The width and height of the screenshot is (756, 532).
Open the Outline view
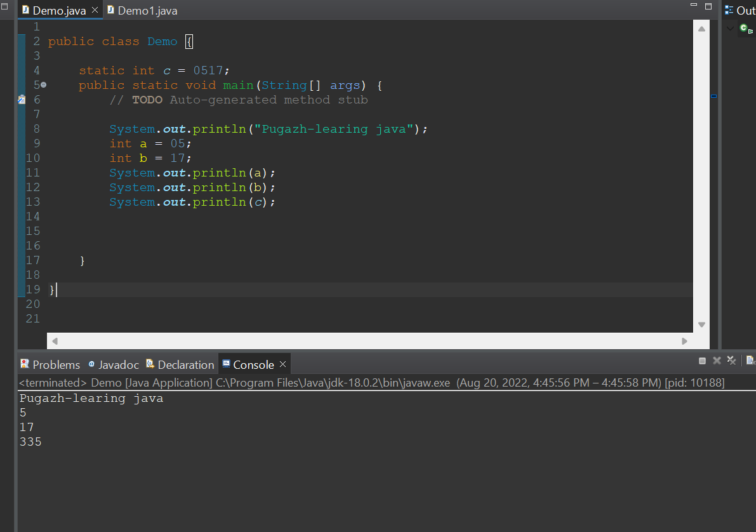coord(740,10)
